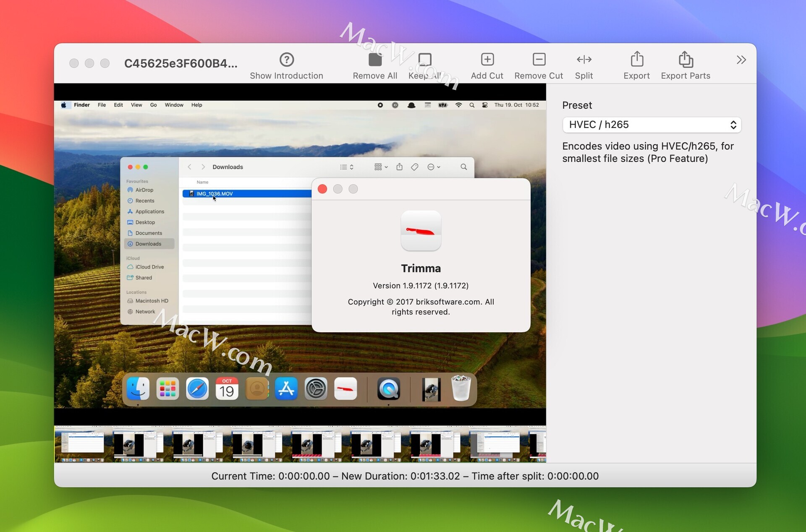Open the Finder more actions ellipsis dropdown
The image size is (806, 532).
click(x=434, y=167)
